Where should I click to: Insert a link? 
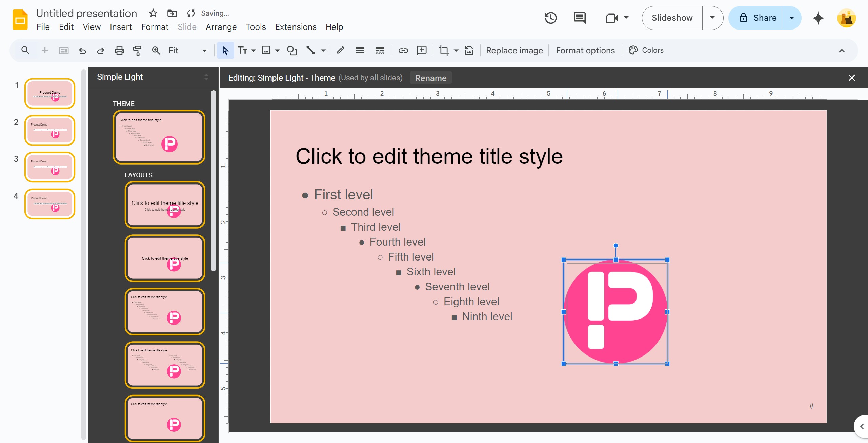pyautogui.click(x=403, y=50)
